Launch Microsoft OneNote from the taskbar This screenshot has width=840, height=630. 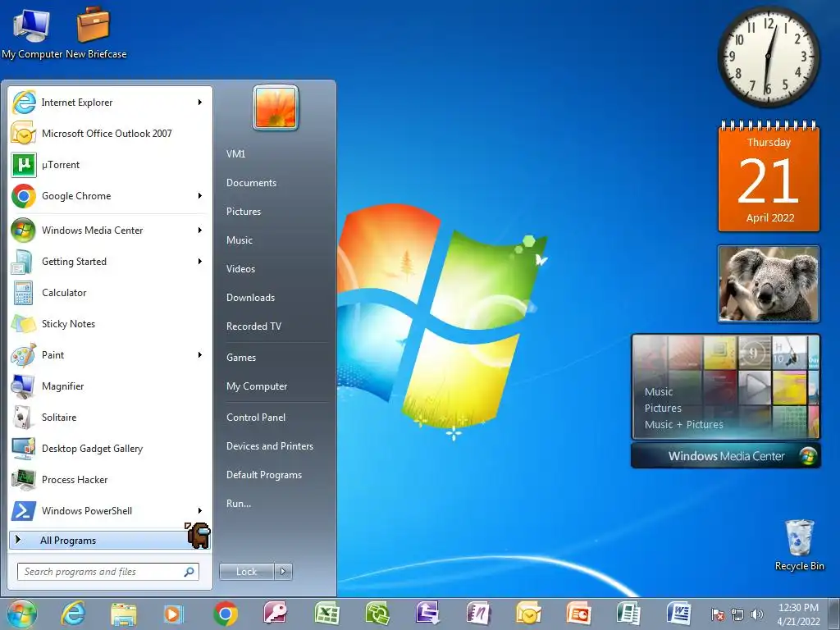pos(478,614)
